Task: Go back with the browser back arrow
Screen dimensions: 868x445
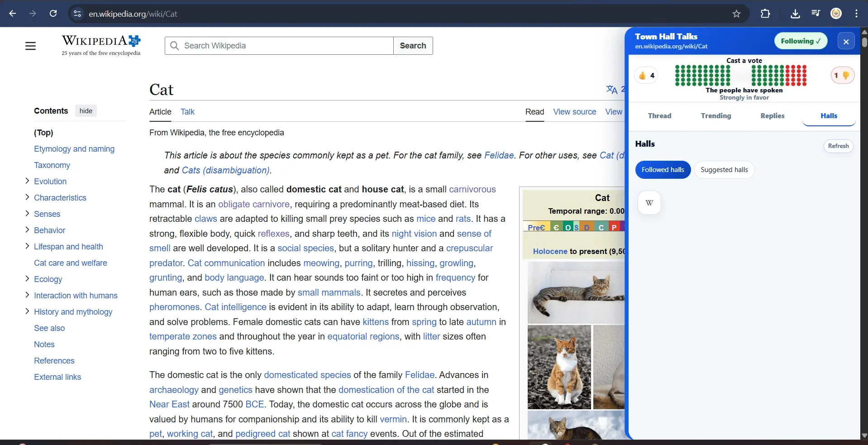Action: (13, 14)
